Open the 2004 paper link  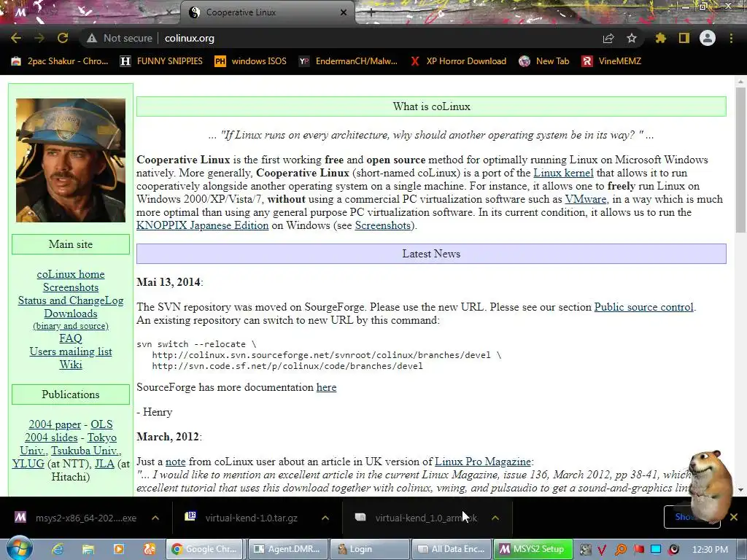pyautogui.click(x=55, y=424)
